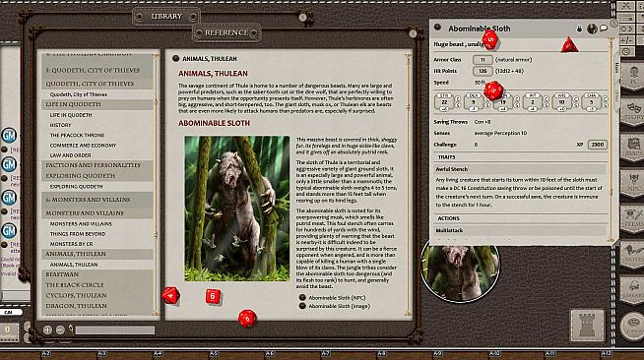Collapse the '6: Monsters and Villains' chapter
Viewport: 644px width, 360px height.
click(97, 200)
